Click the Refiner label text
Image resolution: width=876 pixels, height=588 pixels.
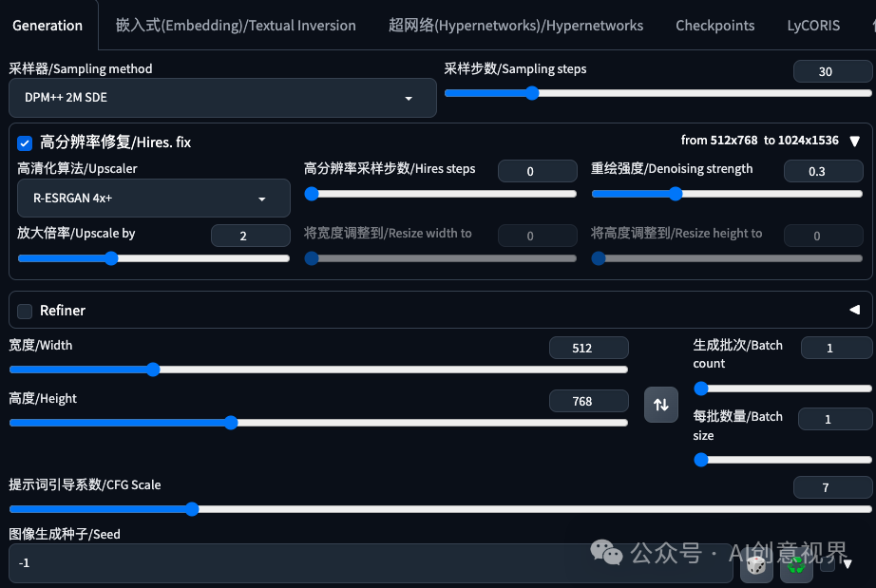tap(63, 311)
